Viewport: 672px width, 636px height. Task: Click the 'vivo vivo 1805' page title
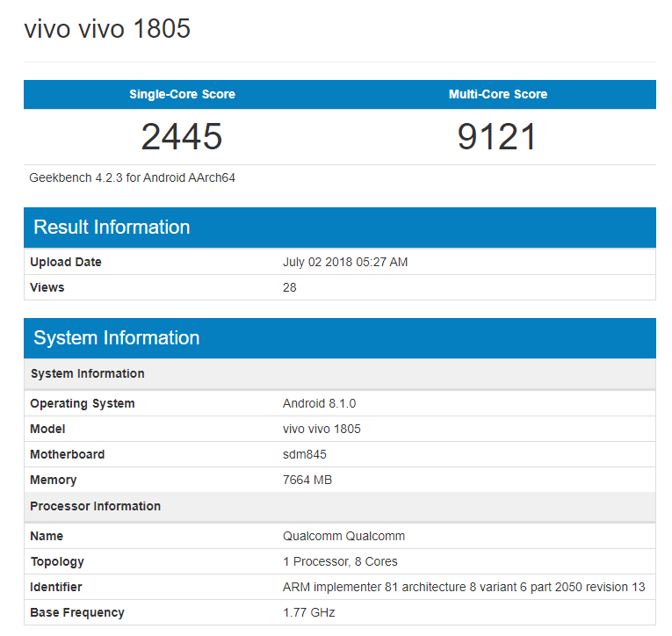point(107,29)
